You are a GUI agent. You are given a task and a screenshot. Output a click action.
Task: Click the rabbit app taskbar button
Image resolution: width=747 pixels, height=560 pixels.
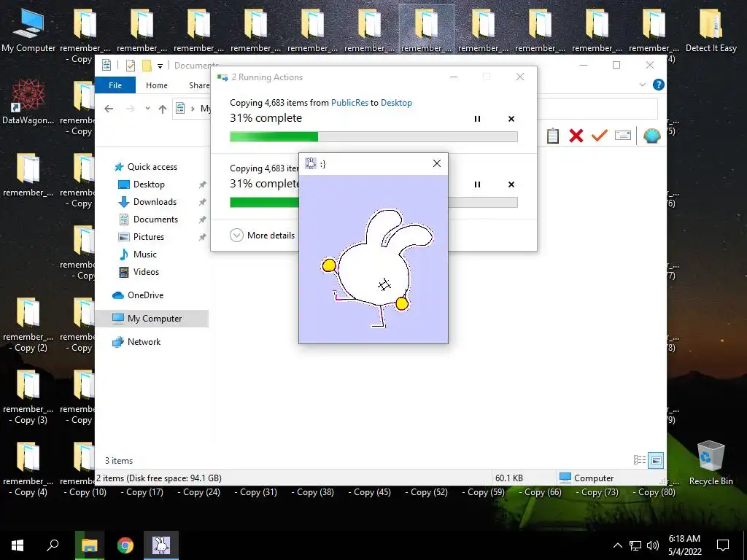pyautogui.click(x=161, y=545)
